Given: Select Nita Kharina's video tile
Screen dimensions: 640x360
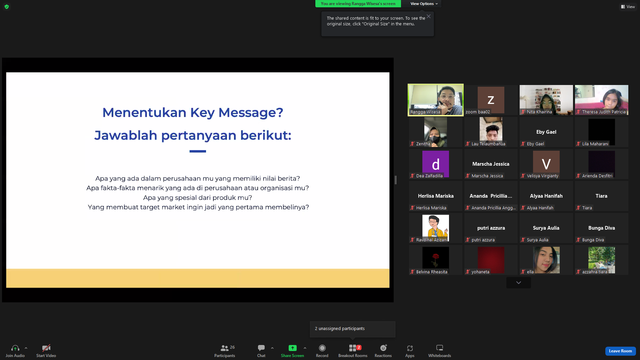Looking at the screenshot, I should point(546,100).
